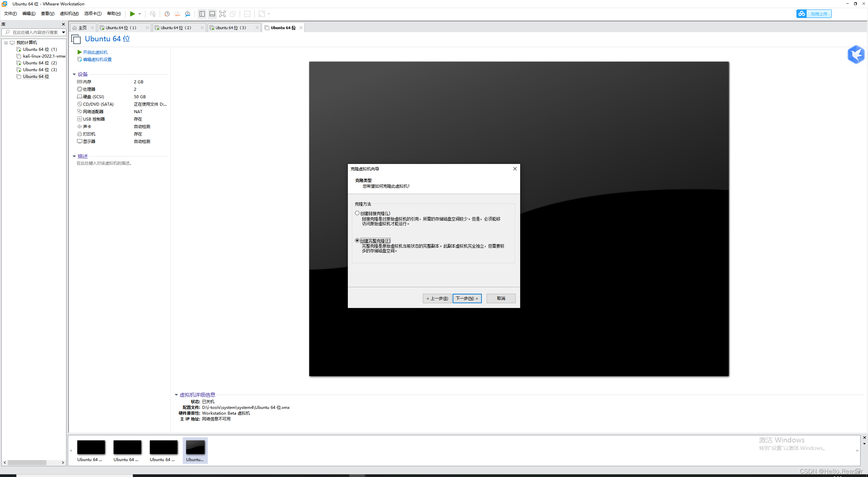
Task: Toggle the library sidebar view icon
Action: click(202, 14)
